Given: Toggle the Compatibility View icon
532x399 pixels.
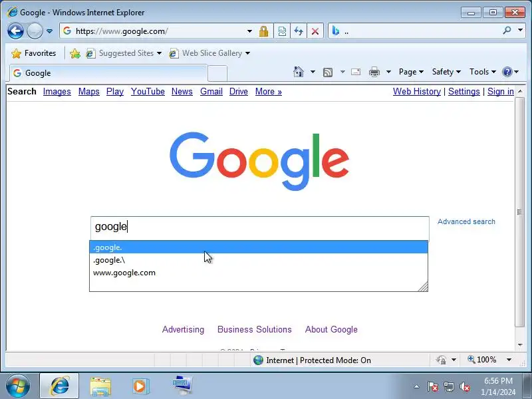Looking at the screenshot, I should [282, 31].
